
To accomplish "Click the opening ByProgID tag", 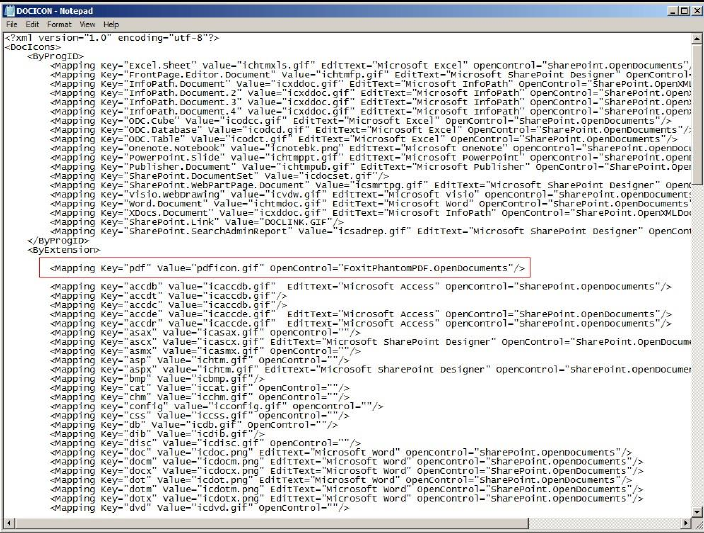I will click(x=55, y=56).
